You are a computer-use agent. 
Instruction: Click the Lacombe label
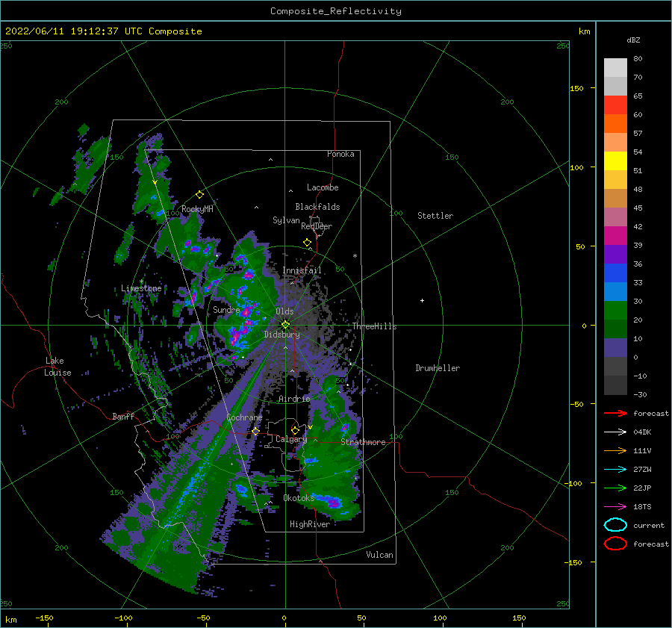323,187
